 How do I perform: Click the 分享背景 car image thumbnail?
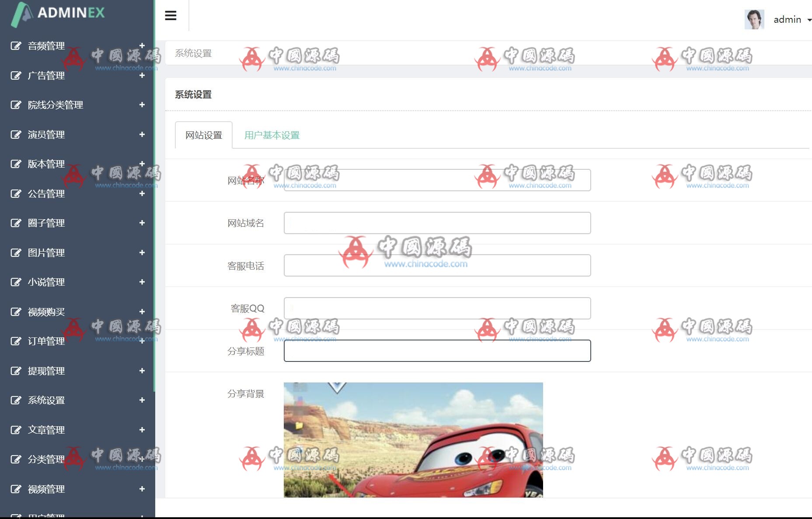[413, 440]
